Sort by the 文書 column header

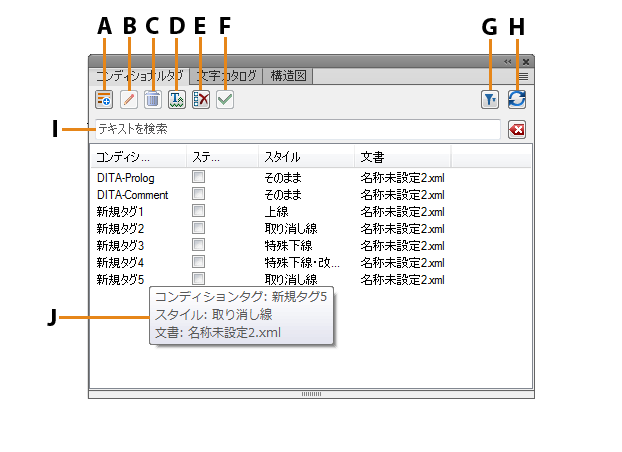click(x=370, y=157)
